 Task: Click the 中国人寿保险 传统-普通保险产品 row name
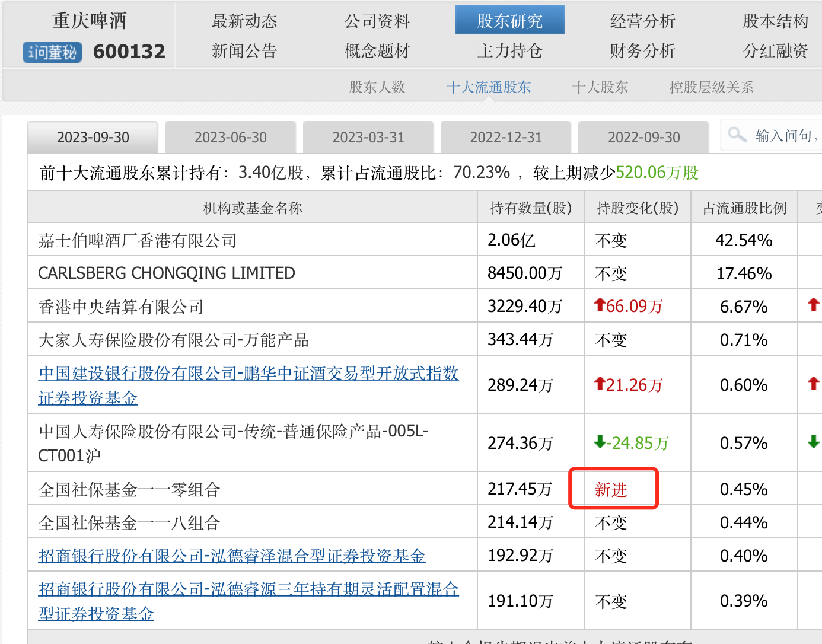point(233,443)
